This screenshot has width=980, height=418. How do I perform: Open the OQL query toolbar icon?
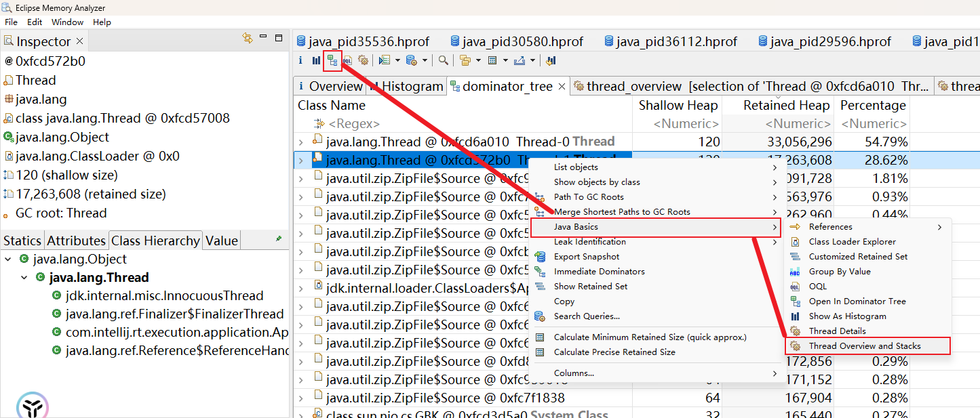tap(347, 60)
